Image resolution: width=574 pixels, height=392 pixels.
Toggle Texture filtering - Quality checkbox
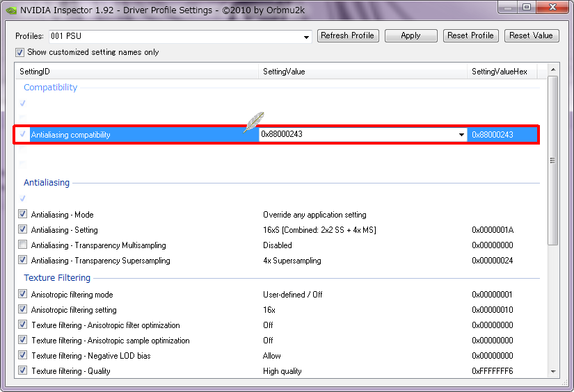point(23,370)
